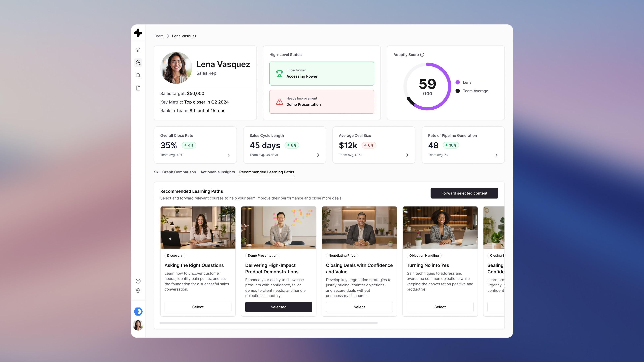Switch to Actionable Insights tab
Screen dimensions: 644x362
click(218, 172)
